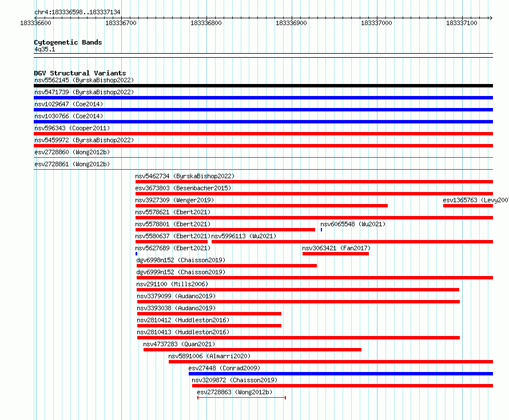This screenshot has width=509, height=420.
Task: Click the nsv3209872 (Chaisson2019) label
Action: tap(234, 380)
